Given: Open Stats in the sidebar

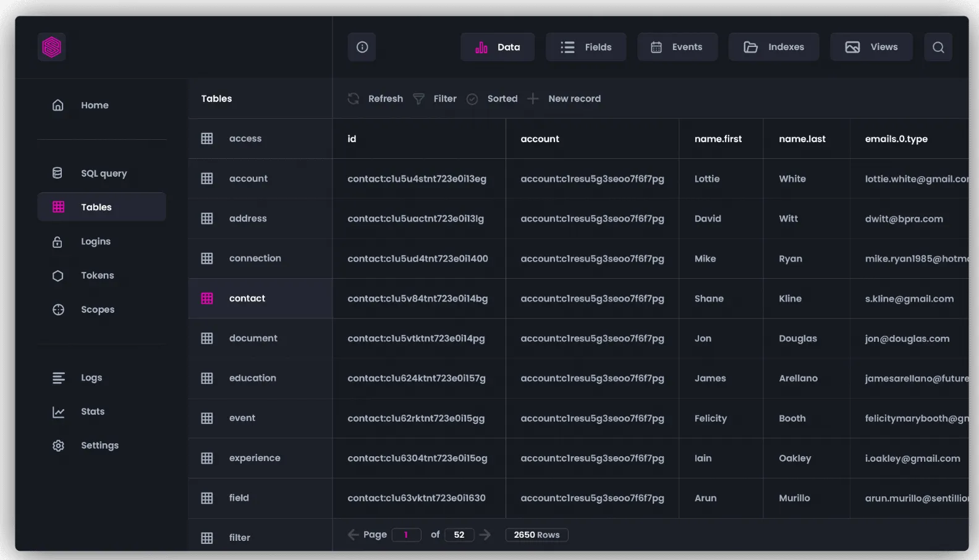Looking at the screenshot, I should (93, 412).
